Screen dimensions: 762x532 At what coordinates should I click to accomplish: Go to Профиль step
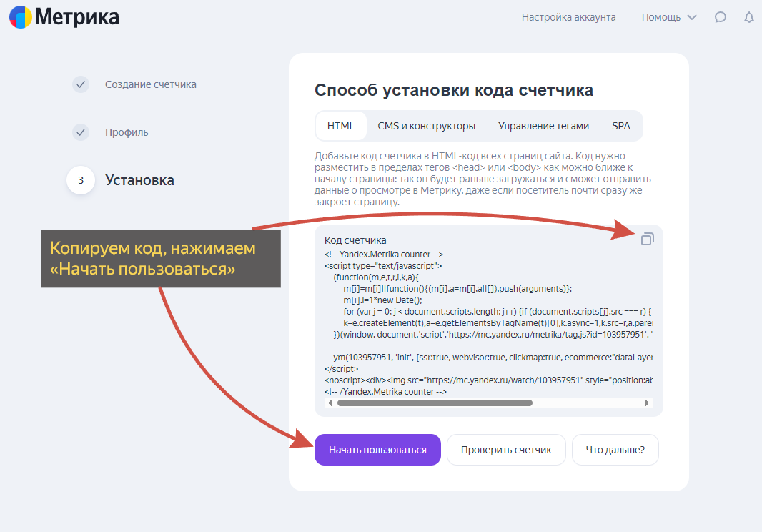pos(127,132)
